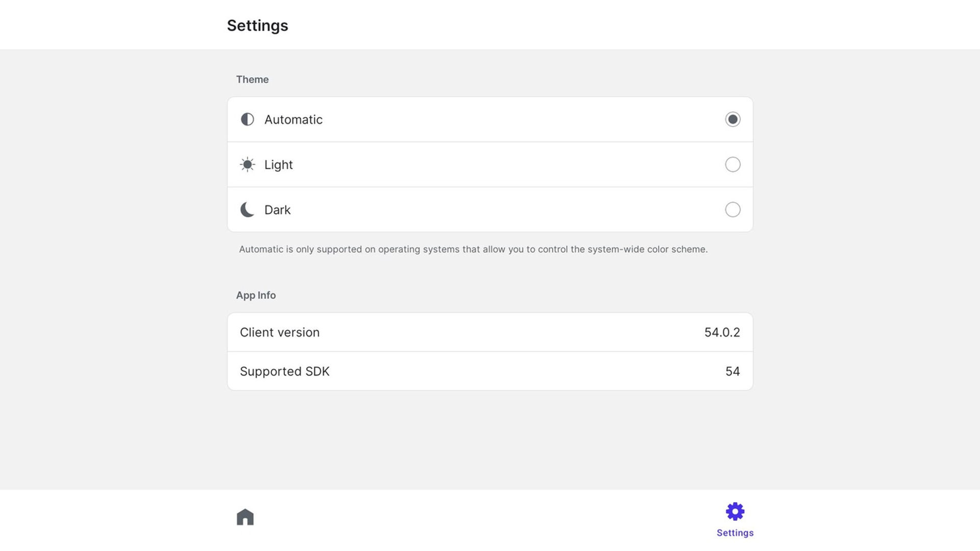Click the Settings page heading
Image resolution: width=980 pixels, height=551 pixels.
[x=258, y=26]
